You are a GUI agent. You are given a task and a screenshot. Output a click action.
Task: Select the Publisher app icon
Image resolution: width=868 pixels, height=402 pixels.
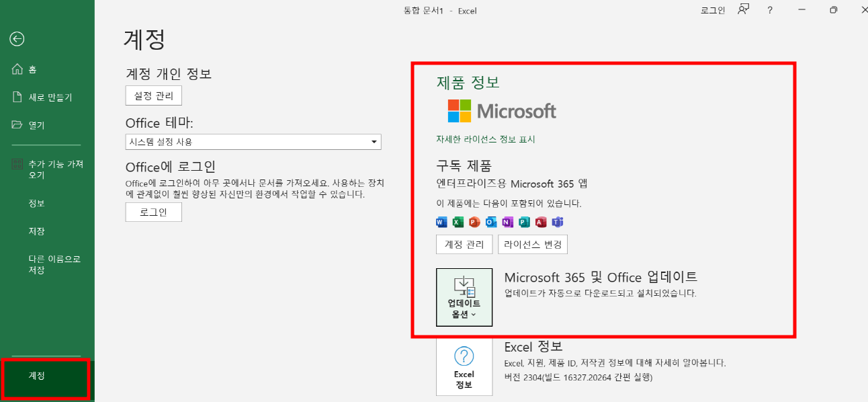(x=524, y=222)
